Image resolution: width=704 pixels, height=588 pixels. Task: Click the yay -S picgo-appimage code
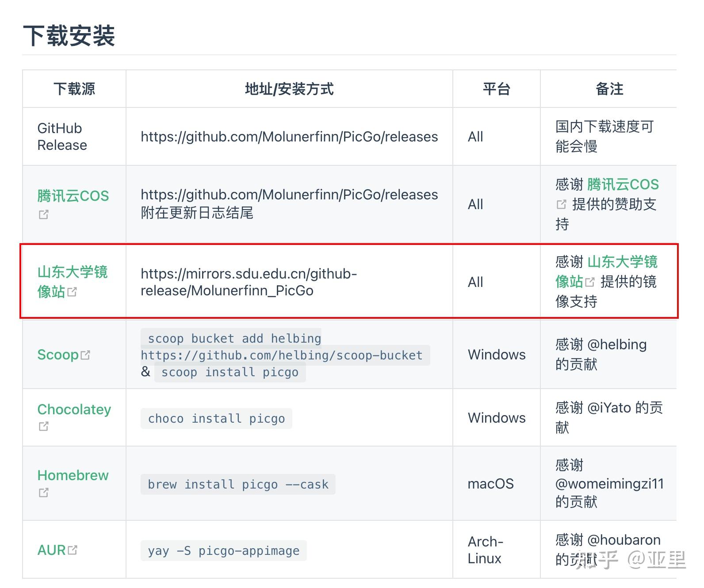pyautogui.click(x=224, y=550)
